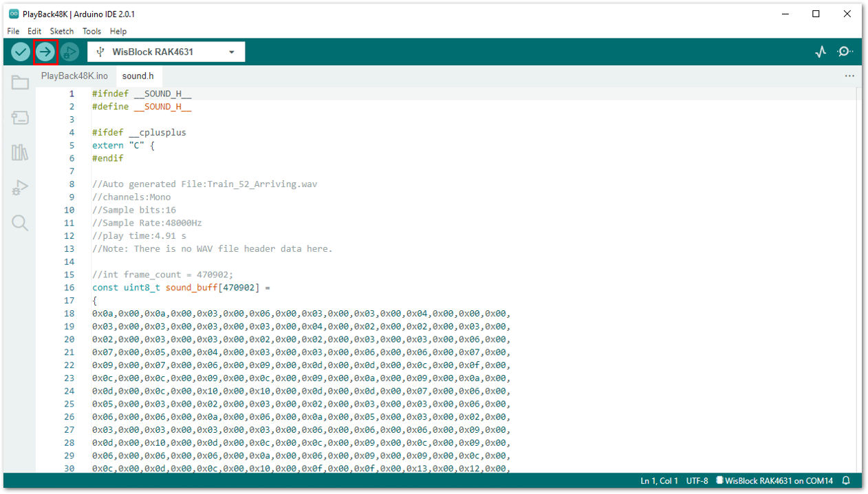Click the //channels:Mono comment
Screen dimensions: 868x494
[131, 197]
